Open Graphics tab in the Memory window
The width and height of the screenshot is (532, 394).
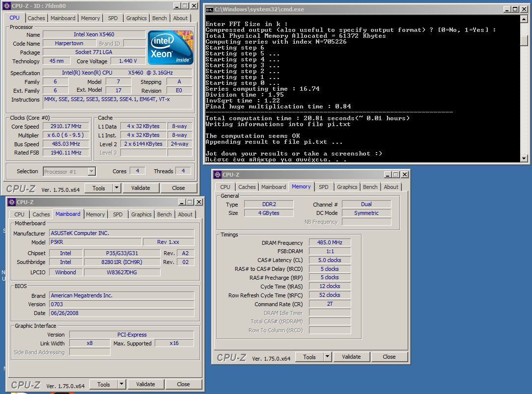point(347,187)
